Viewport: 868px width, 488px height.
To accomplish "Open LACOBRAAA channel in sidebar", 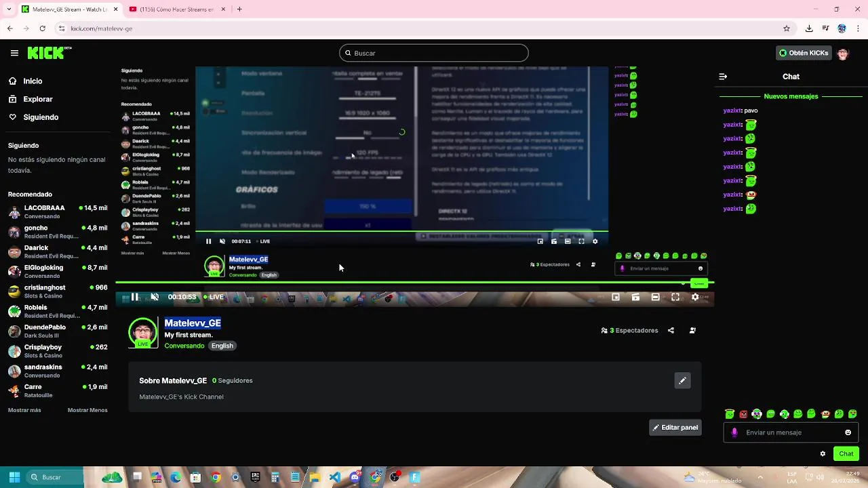I will pos(58,211).
